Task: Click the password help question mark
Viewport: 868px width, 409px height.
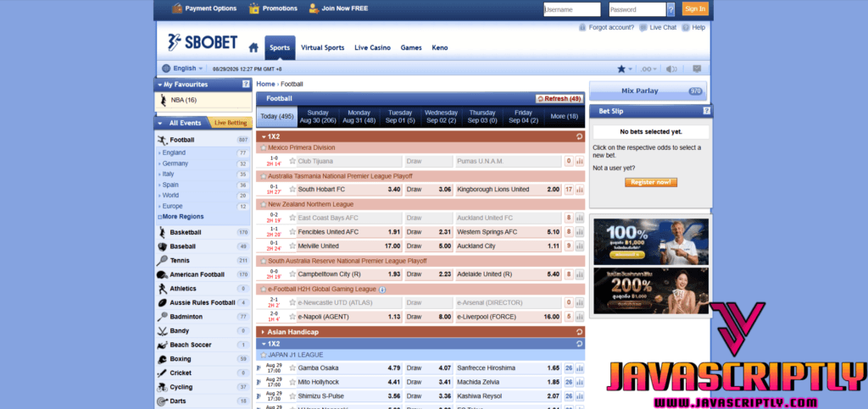Action: [x=671, y=9]
